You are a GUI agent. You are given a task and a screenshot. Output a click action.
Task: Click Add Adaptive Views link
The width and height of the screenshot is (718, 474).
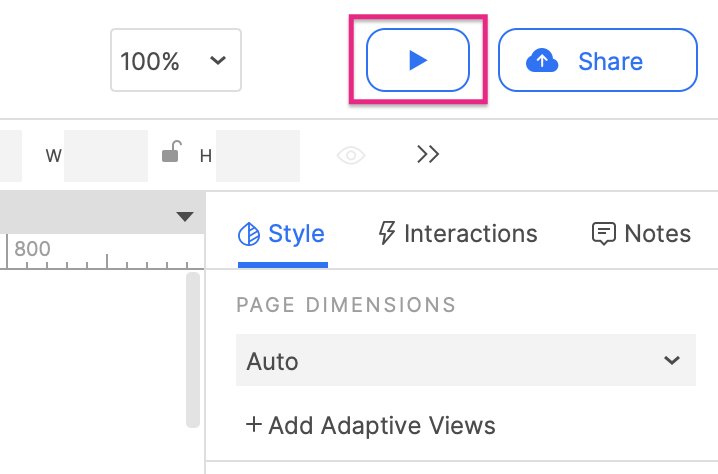point(370,425)
